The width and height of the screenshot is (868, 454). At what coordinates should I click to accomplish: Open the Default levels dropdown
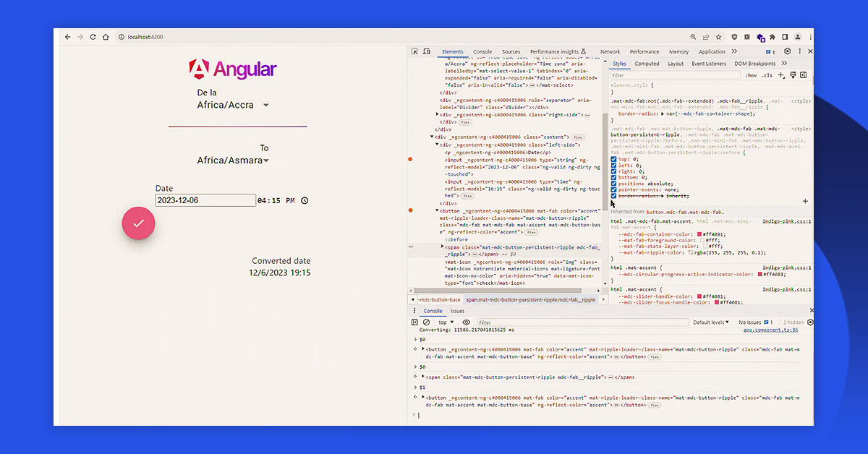pos(711,322)
